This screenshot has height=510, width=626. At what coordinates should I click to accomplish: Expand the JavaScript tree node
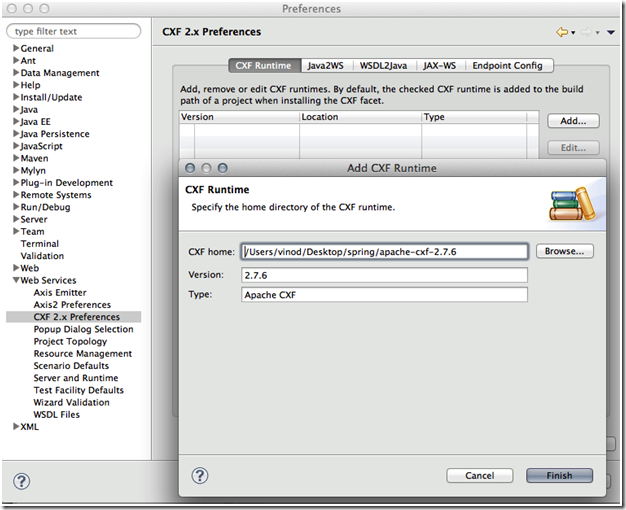[x=16, y=145]
